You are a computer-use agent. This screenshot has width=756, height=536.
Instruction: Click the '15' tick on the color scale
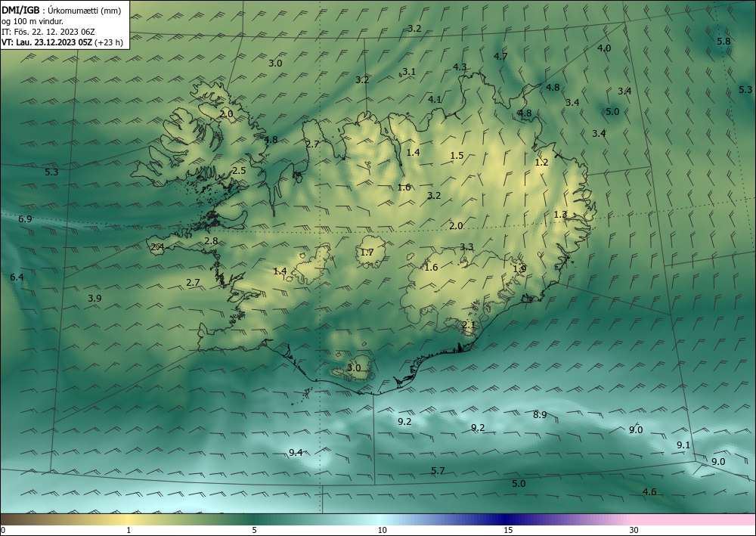pos(508,531)
